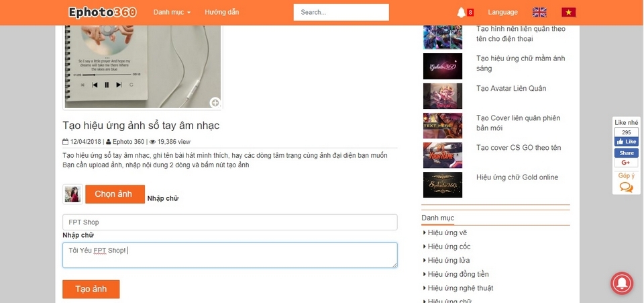Open the Hướng dẫn menu item
The image size is (644, 303).
[x=222, y=12]
